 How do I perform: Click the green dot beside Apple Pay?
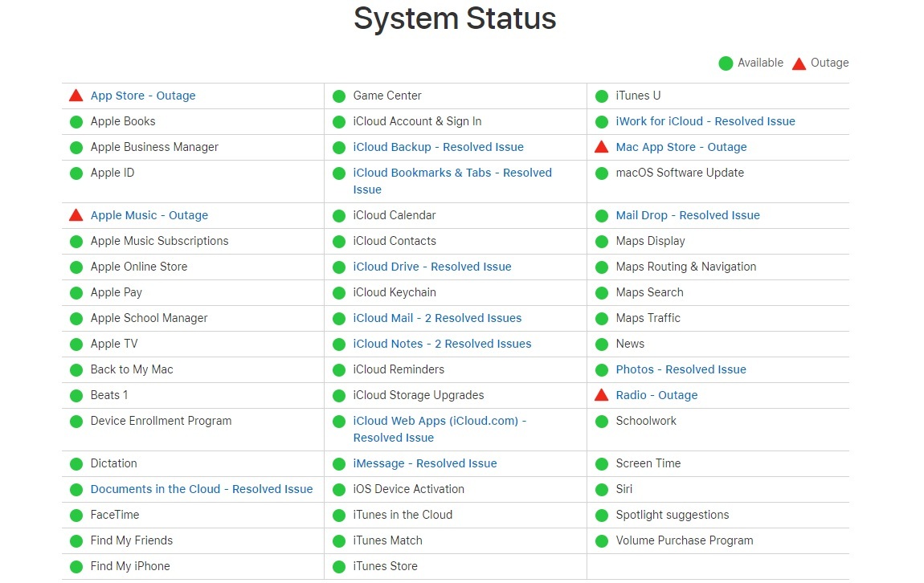(76, 292)
